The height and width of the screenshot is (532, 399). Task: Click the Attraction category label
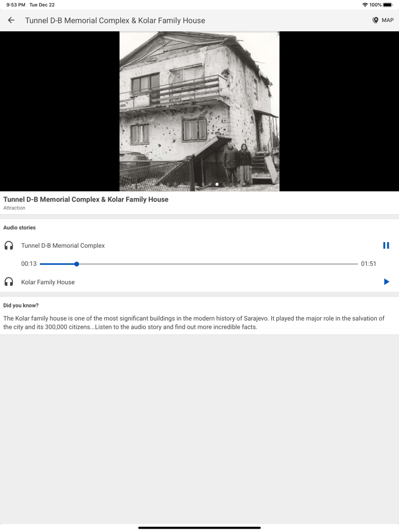coord(14,208)
